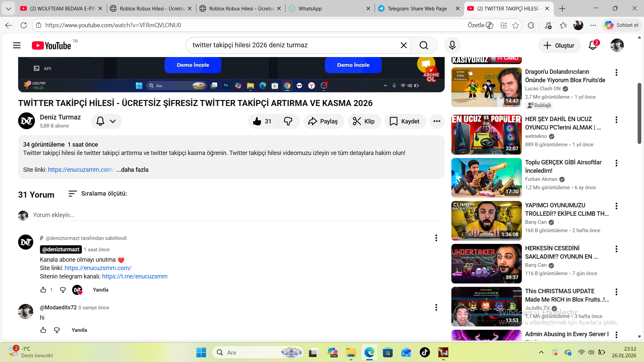Open more actions menu under the video
The height and width of the screenshot is (362, 644).
pos(437,121)
